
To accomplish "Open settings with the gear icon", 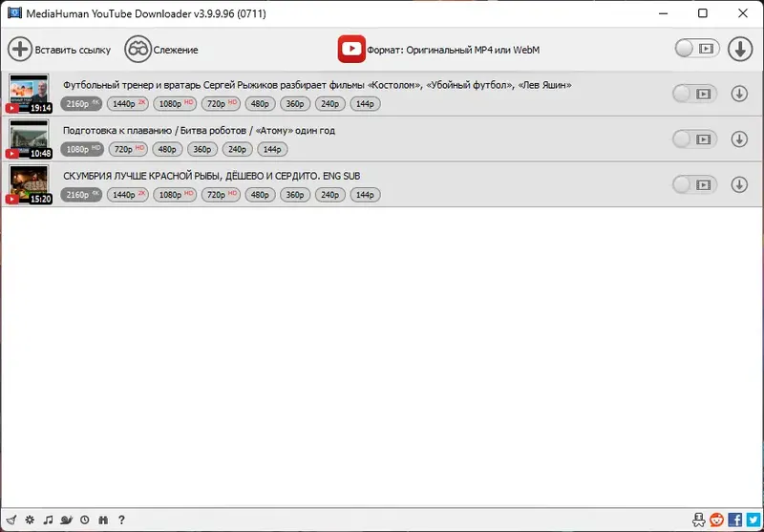I will point(30,520).
